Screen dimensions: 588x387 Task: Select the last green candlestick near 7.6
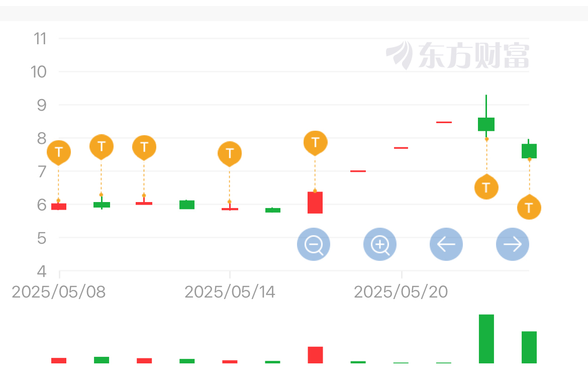coord(529,151)
